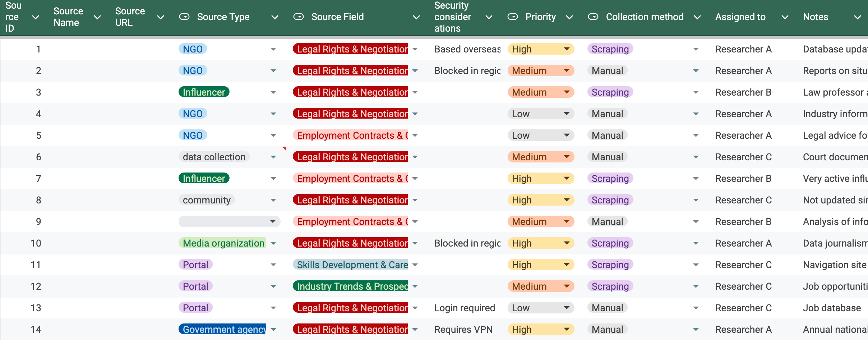The image size is (868, 340).
Task: Select the Researcher B cell in row 3
Action: (x=743, y=92)
